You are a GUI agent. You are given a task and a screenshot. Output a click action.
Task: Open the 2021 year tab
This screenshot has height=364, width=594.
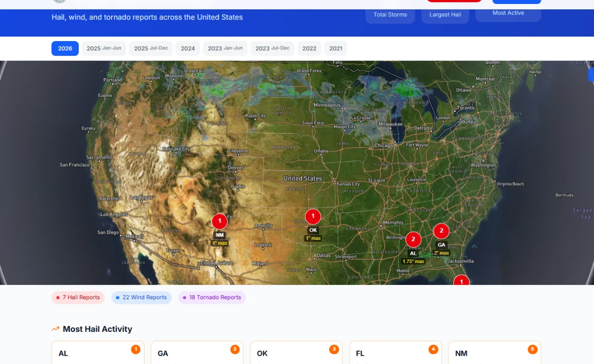[x=336, y=48]
